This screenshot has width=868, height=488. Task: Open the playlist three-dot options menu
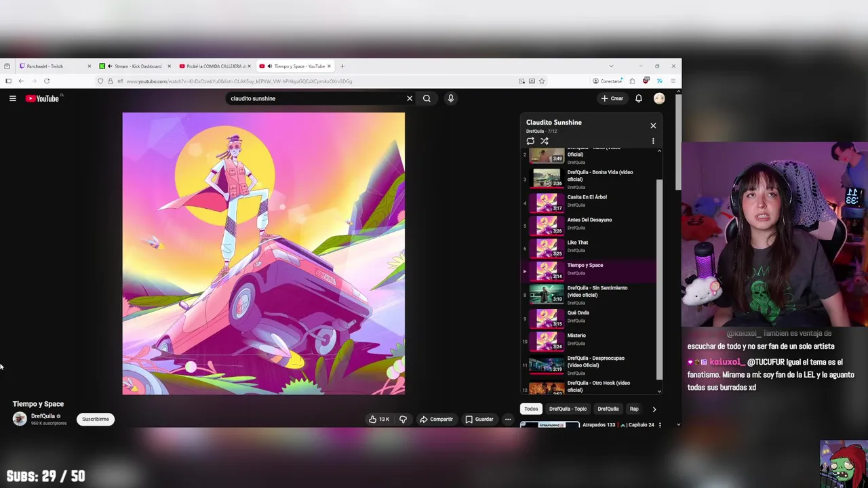tap(653, 141)
